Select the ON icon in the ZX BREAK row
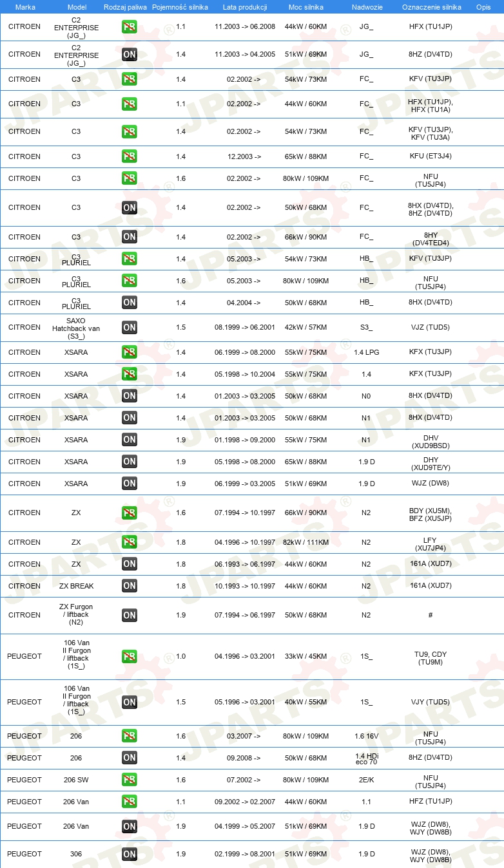The image size is (504, 868). pos(130,586)
